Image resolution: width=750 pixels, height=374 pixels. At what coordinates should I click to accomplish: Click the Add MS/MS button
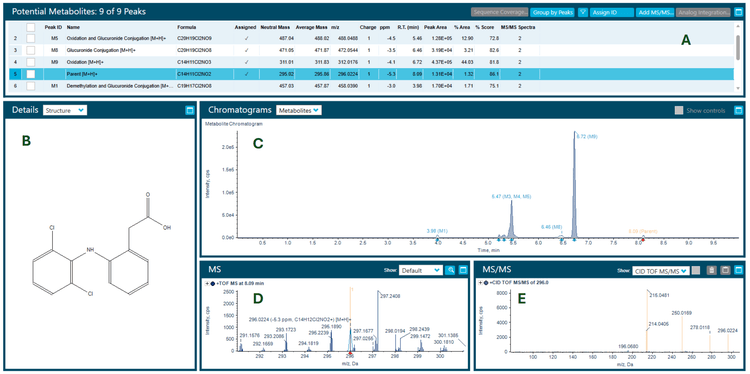pyautogui.click(x=654, y=12)
